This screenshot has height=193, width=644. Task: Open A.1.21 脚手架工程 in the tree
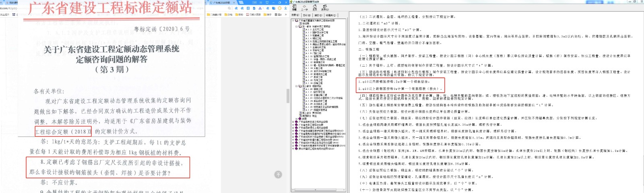(315, 92)
